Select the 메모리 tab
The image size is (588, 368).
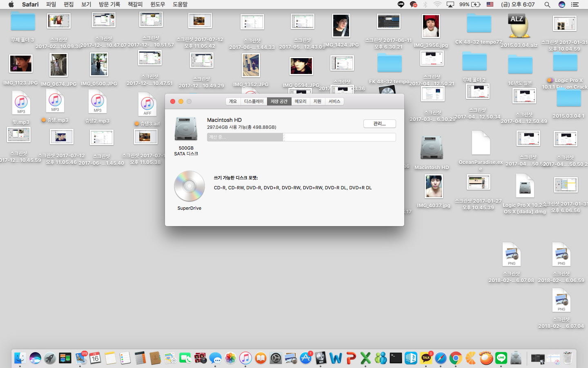coord(301,101)
